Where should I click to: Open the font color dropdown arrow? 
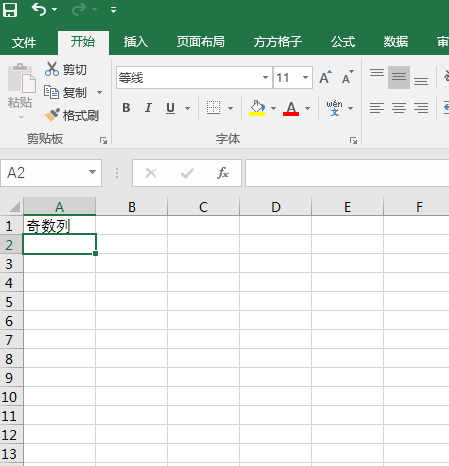[308, 108]
